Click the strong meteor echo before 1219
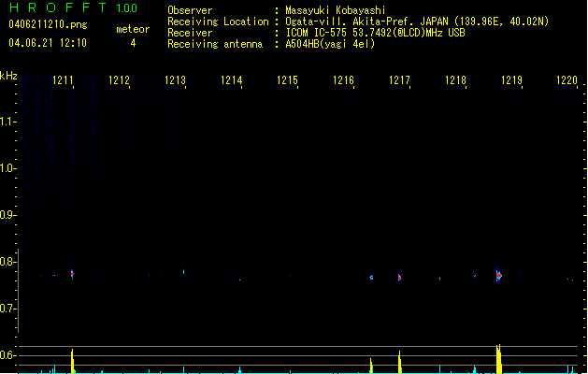 pos(498,276)
